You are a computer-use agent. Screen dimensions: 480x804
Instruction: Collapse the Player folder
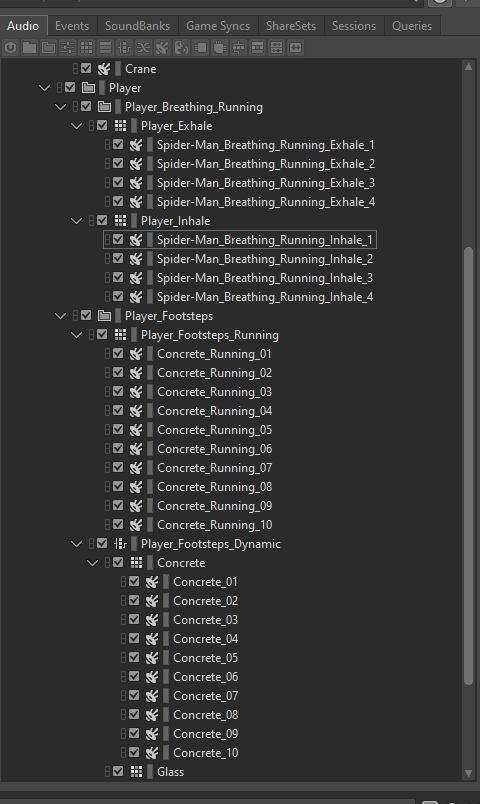tap(45, 88)
